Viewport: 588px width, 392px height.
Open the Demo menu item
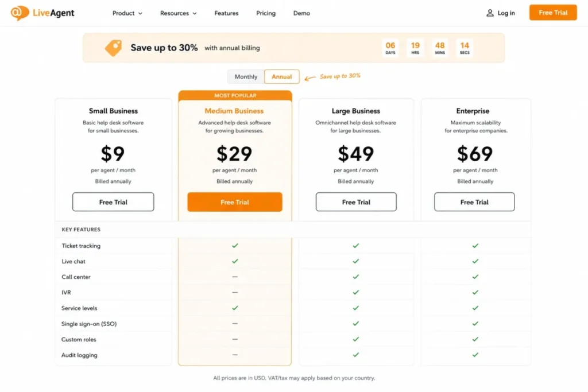(301, 13)
